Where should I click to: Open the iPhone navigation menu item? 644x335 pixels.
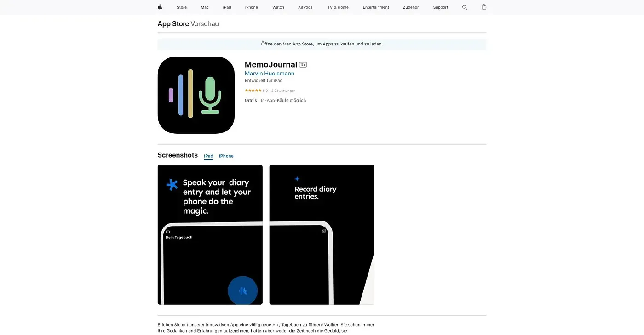coord(252,7)
